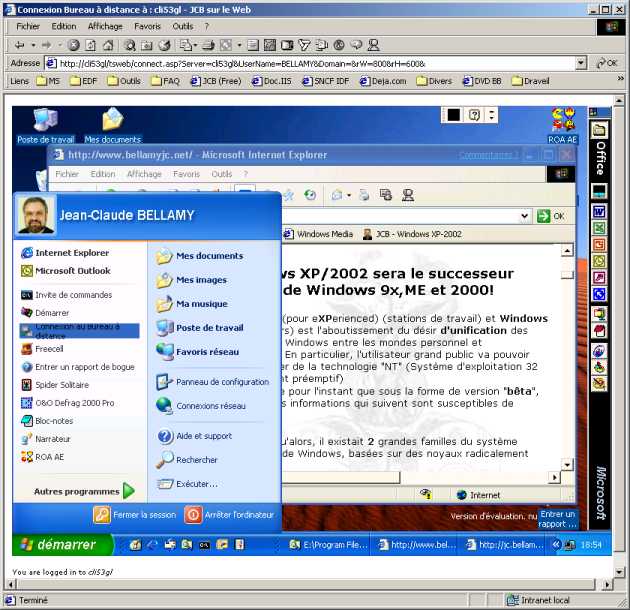Open the Fichier menu in the outer browser
Image resolution: width=630 pixels, height=610 pixels.
28,27
